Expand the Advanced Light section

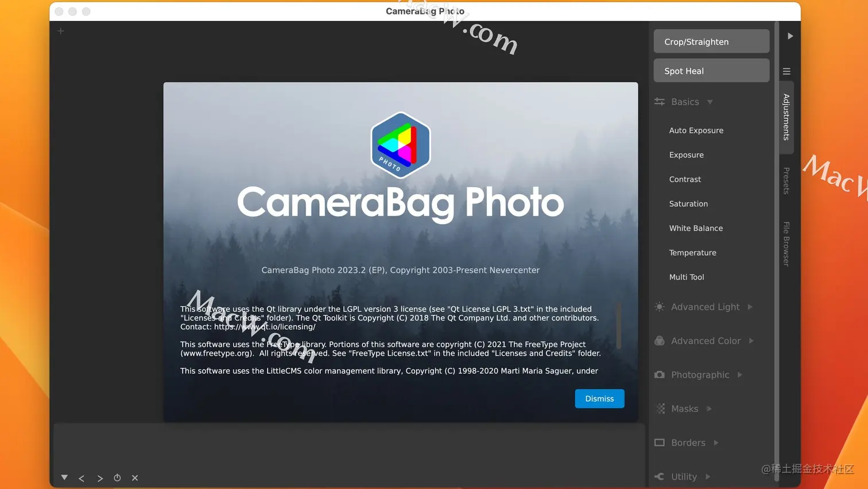(750, 307)
